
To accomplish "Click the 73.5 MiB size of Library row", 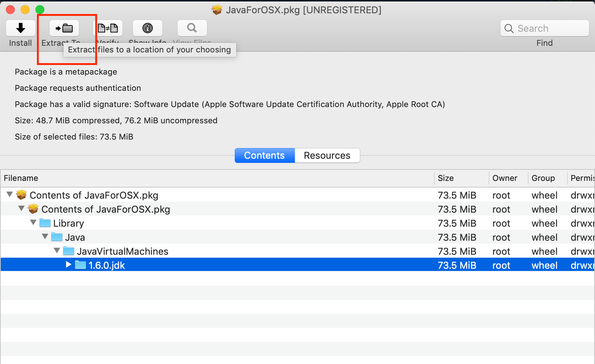I will pos(457,223).
